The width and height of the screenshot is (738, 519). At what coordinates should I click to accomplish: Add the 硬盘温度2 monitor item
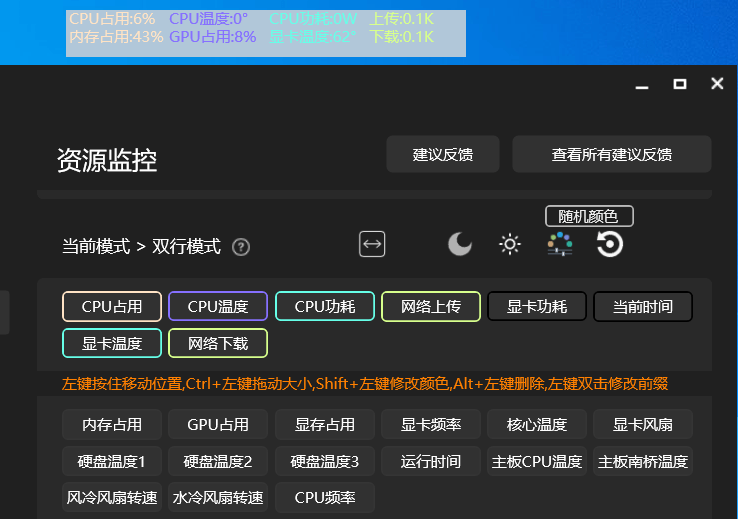coord(218,461)
